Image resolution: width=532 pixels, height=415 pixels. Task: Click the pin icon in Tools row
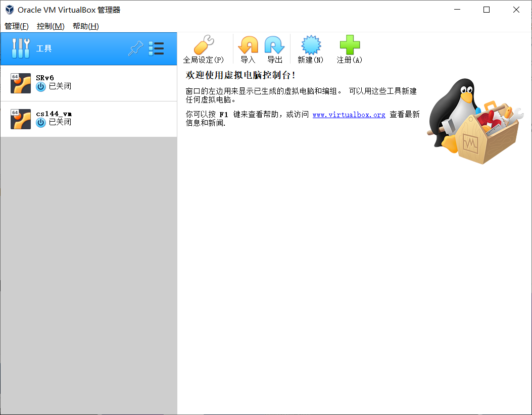136,48
